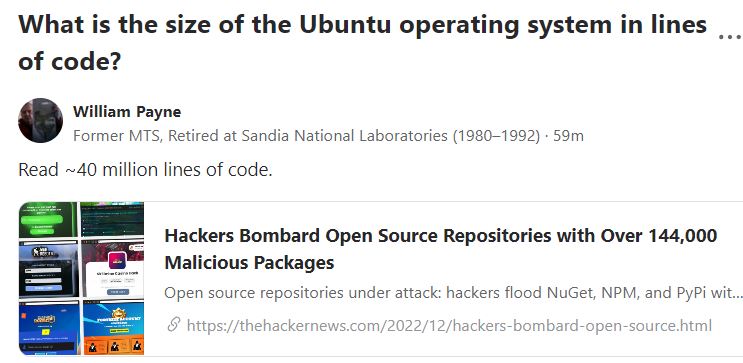Click the truncated 'wit...' end of the description
The height and width of the screenshot is (363, 743).
coord(728,293)
